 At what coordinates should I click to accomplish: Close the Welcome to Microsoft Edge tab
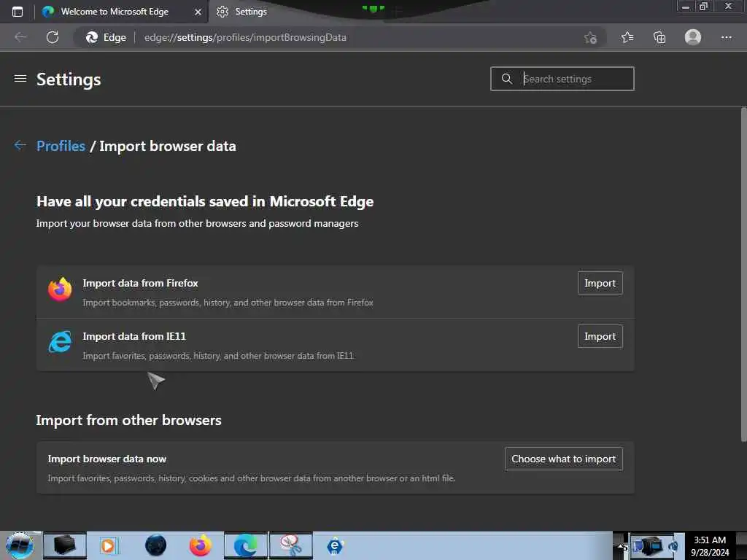[x=198, y=12]
